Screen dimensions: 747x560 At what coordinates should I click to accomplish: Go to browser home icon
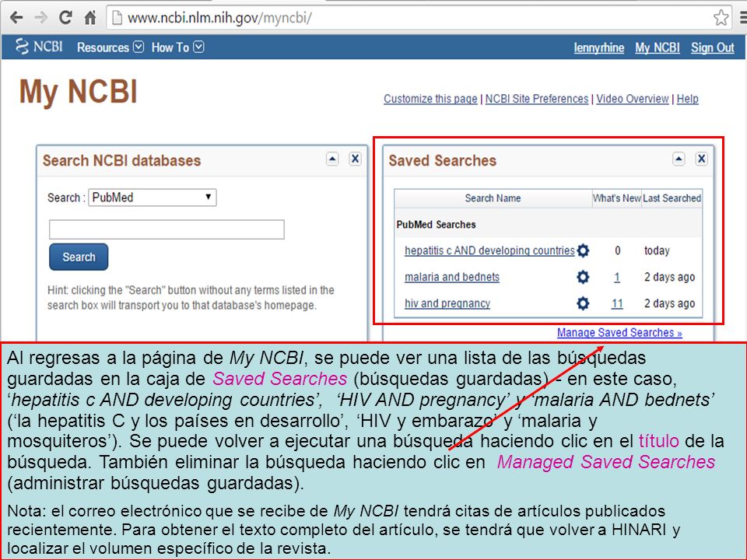(90, 18)
